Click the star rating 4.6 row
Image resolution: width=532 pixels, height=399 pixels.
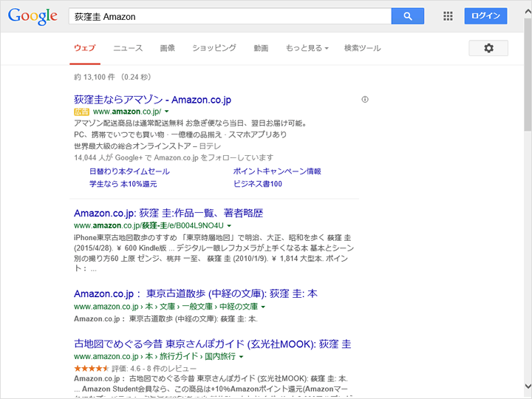click(x=135, y=369)
